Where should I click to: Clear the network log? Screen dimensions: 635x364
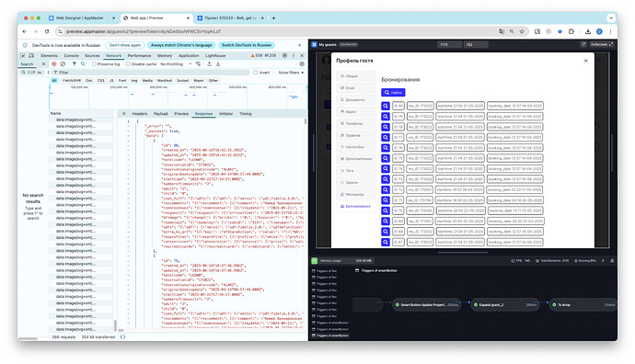[63, 64]
